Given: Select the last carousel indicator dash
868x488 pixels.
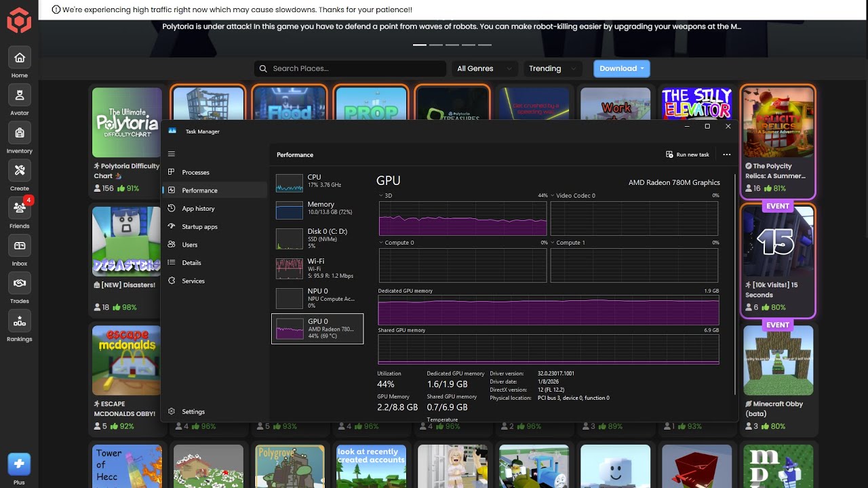Looking at the screenshot, I should pyautogui.click(x=485, y=45).
